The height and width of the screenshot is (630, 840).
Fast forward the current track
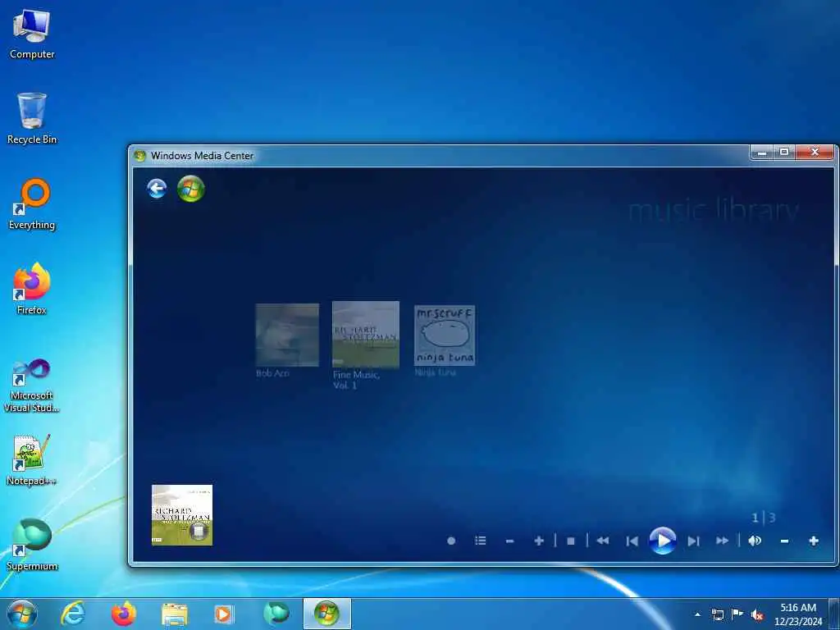coord(722,541)
